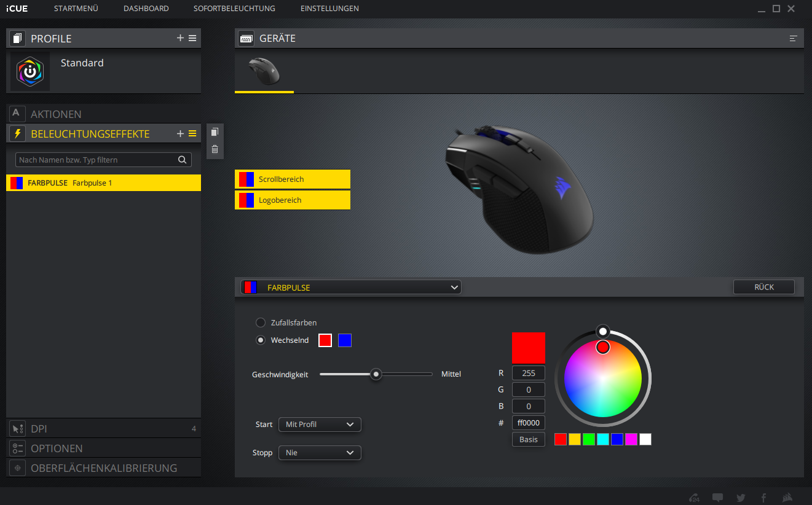The image size is (812, 505).
Task: Open the Sofortbeleuchtung menu
Action: click(x=235, y=9)
